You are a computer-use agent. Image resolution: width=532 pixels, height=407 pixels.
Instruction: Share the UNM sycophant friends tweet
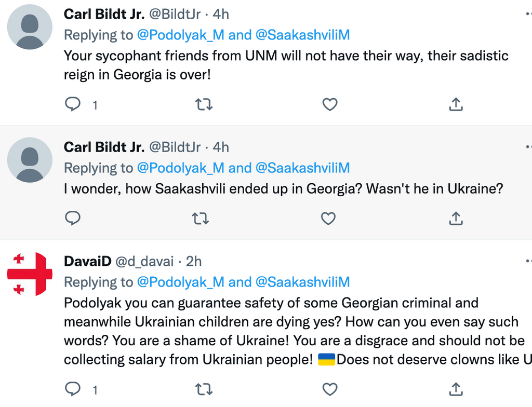456,105
